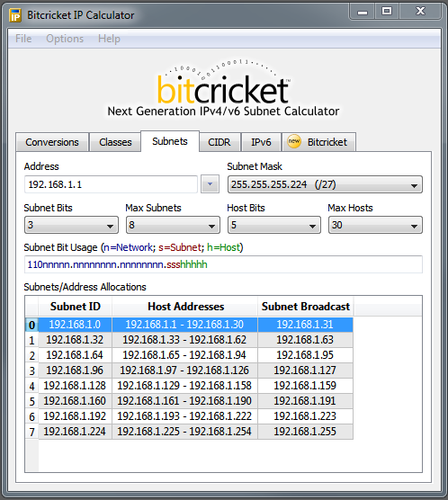Click the Bitcricket IP app icon in title bar
The width and height of the screenshot is (448, 500).
[14, 15]
